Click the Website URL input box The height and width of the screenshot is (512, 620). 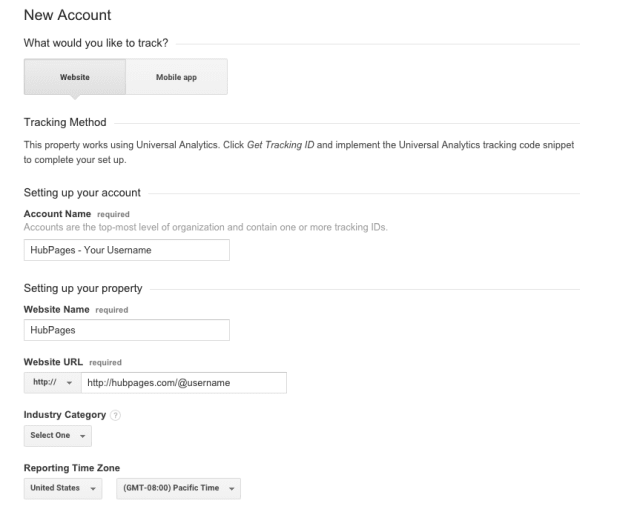(183, 383)
